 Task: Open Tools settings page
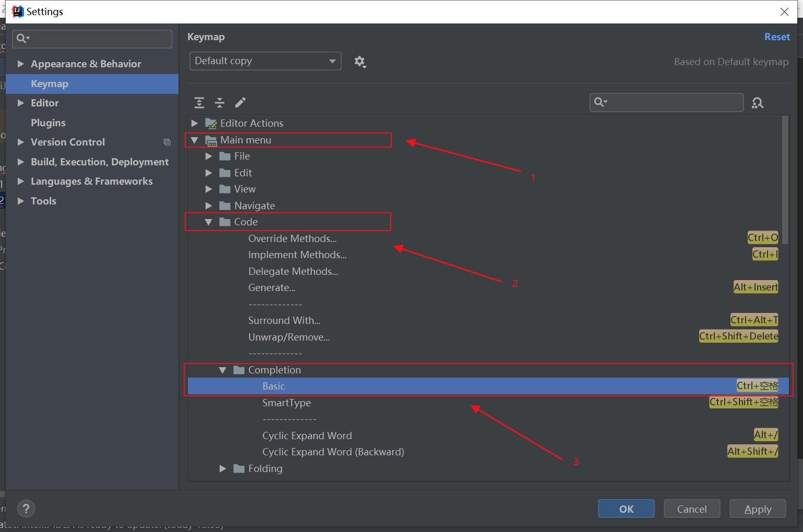tap(43, 201)
